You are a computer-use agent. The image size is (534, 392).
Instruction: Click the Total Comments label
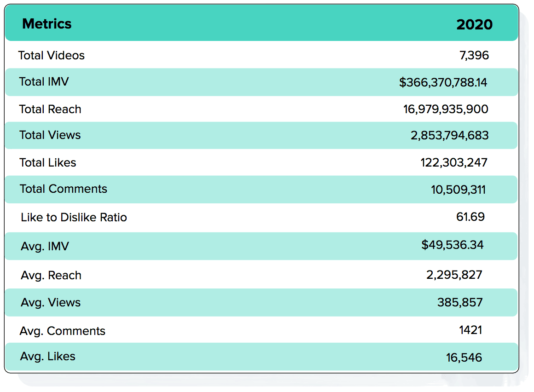pos(64,189)
